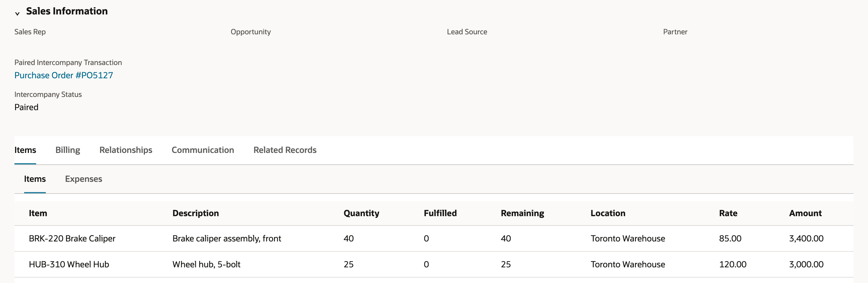Select the Communication tab
Image resolution: width=868 pixels, height=283 pixels.
pyautogui.click(x=203, y=150)
